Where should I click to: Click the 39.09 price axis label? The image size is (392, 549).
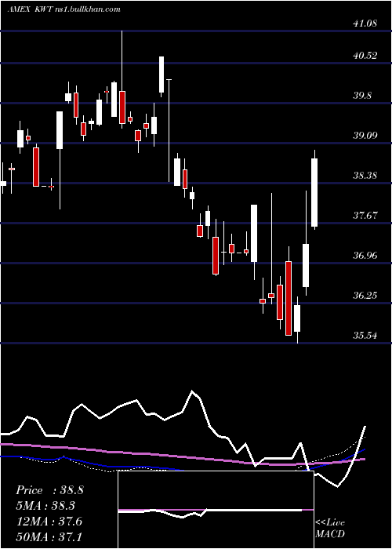365,135
